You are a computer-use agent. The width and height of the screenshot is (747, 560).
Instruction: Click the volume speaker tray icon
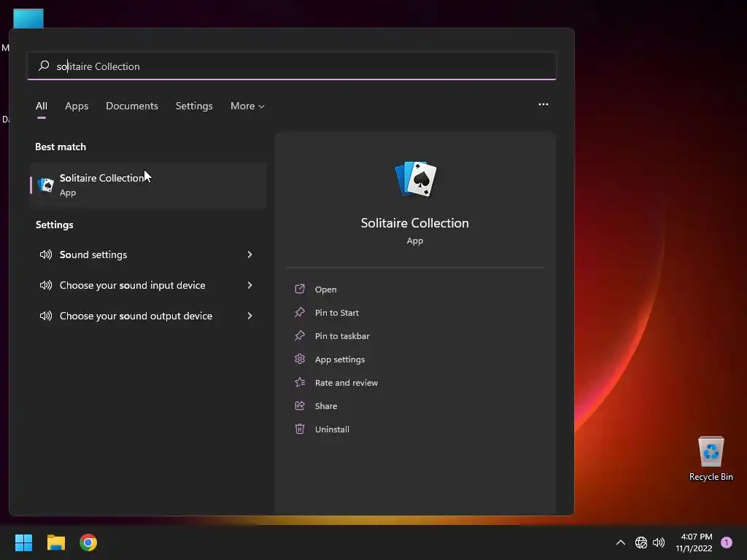(659, 542)
